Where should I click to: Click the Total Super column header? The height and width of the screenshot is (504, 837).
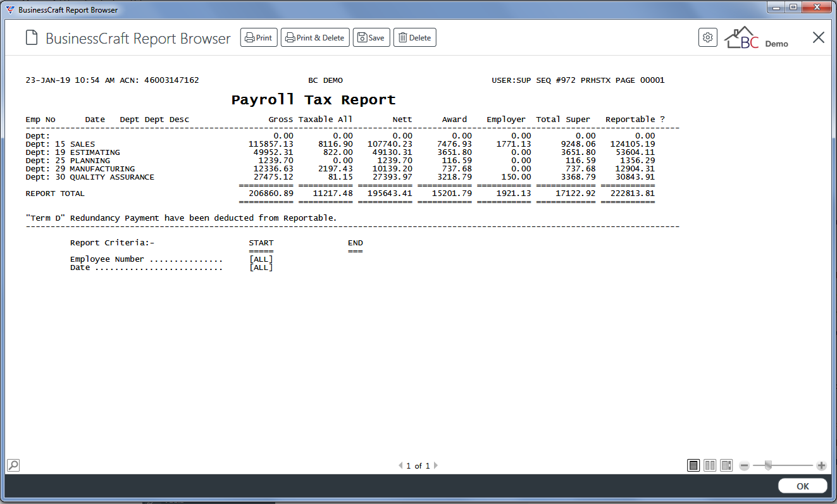tap(563, 119)
